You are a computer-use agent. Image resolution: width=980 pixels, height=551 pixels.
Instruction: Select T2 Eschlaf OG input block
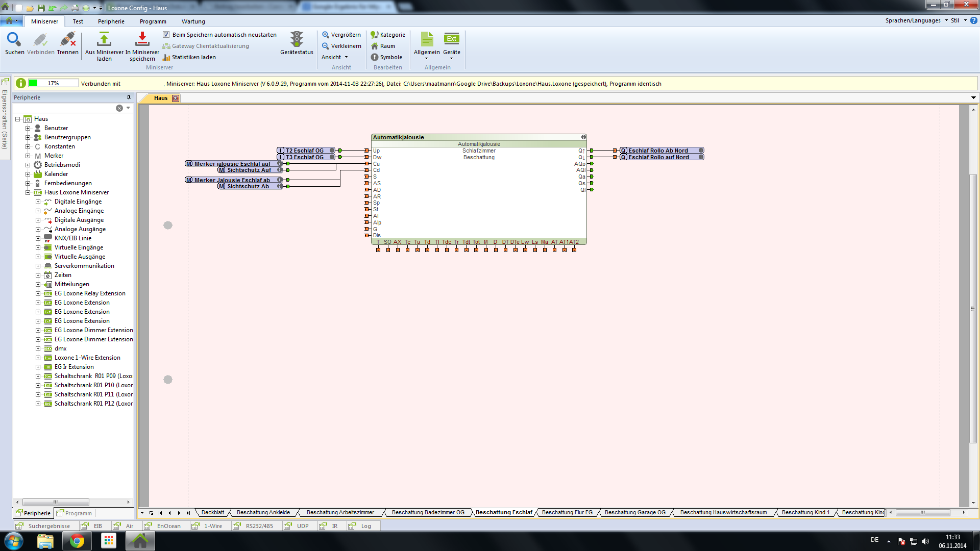pos(306,151)
